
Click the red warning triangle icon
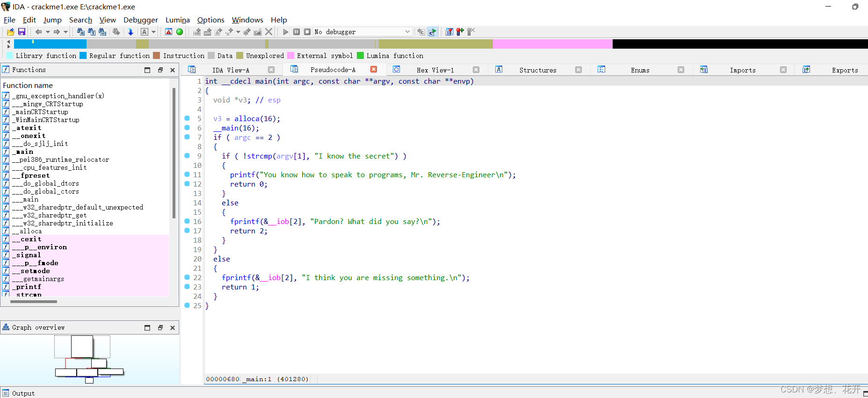(x=169, y=32)
